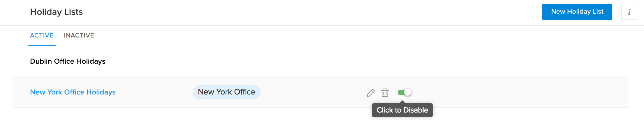Click the pencil icon in the highlighted row
Image resolution: width=644 pixels, height=123 pixels.
pos(371,92)
